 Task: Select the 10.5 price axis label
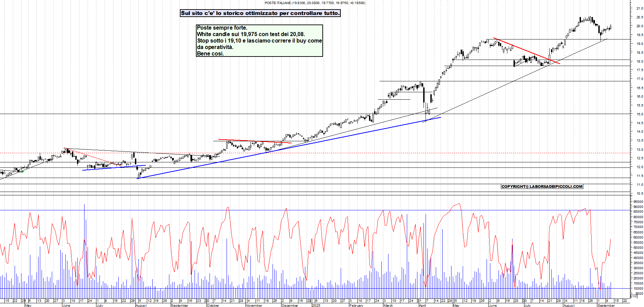coord(640,194)
